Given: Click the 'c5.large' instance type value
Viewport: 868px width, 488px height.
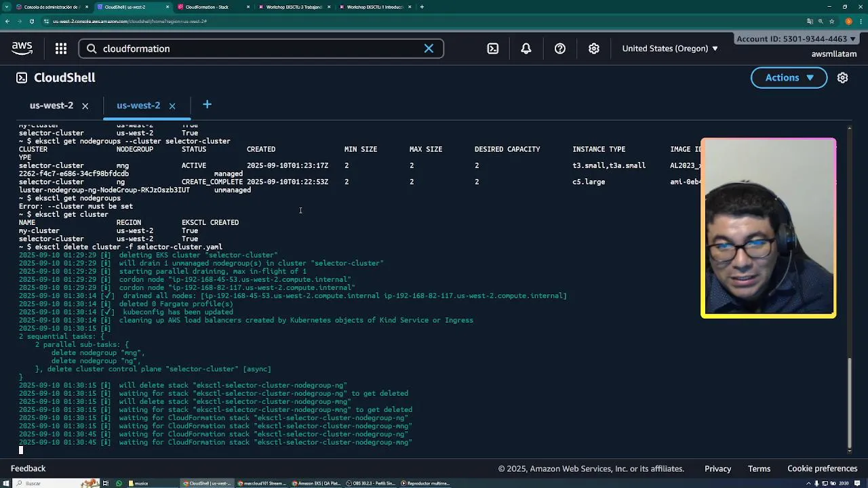Looking at the screenshot, I should point(589,182).
